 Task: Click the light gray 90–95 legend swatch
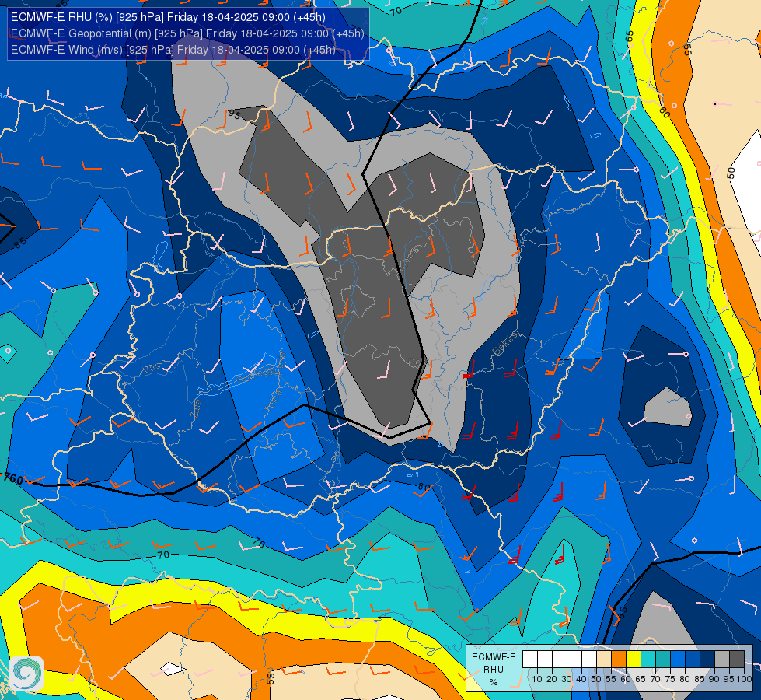(722, 660)
